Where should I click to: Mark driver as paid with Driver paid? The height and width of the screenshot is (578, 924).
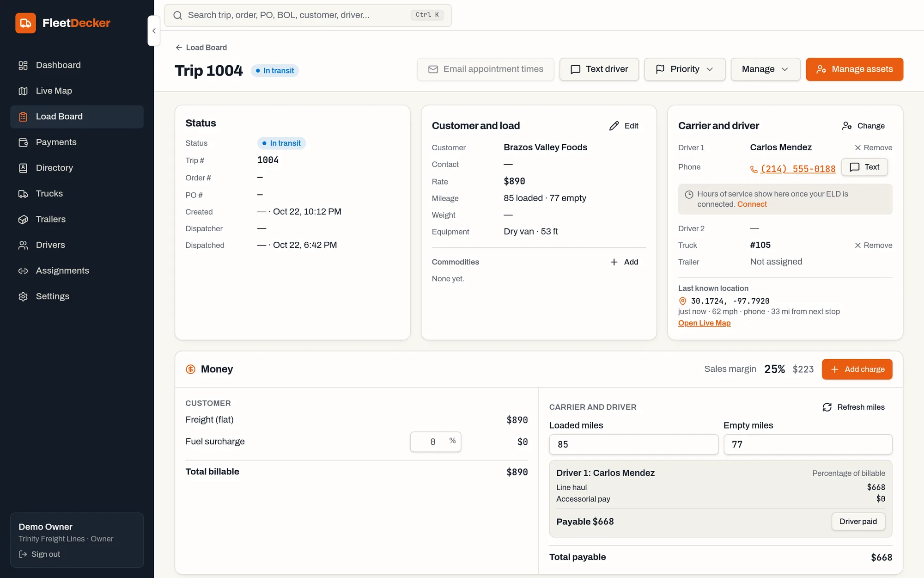coord(858,522)
